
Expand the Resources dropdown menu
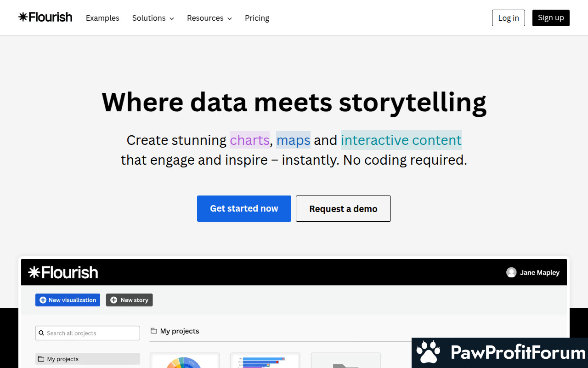[x=209, y=18]
